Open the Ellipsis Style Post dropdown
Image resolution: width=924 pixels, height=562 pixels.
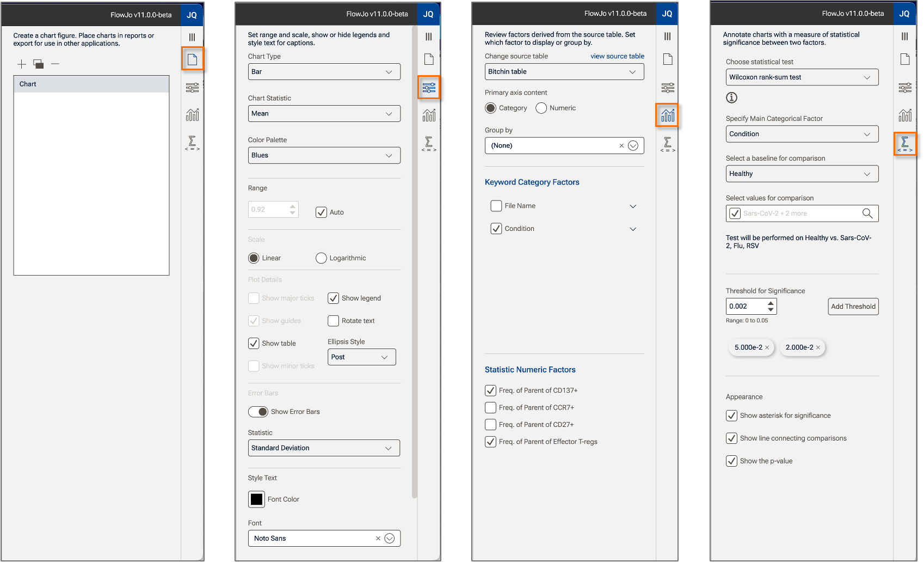[x=362, y=357]
